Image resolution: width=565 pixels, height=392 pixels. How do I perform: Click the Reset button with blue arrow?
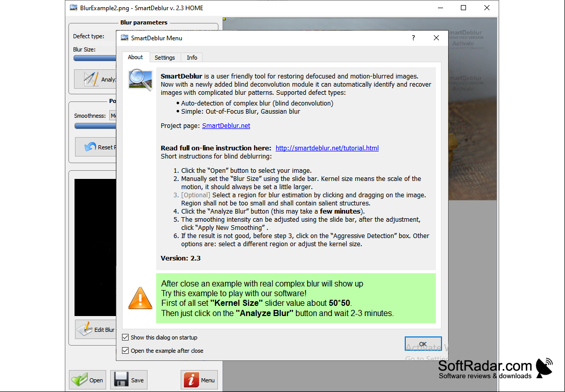(x=95, y=147)
